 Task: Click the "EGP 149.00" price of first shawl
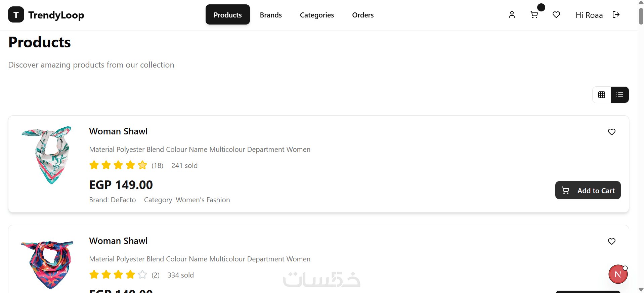pos(121,185)
